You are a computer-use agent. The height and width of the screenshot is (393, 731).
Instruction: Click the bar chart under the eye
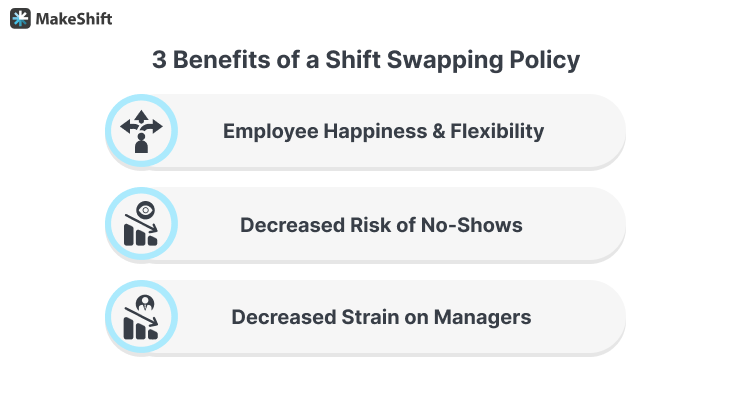pos(140,234)
